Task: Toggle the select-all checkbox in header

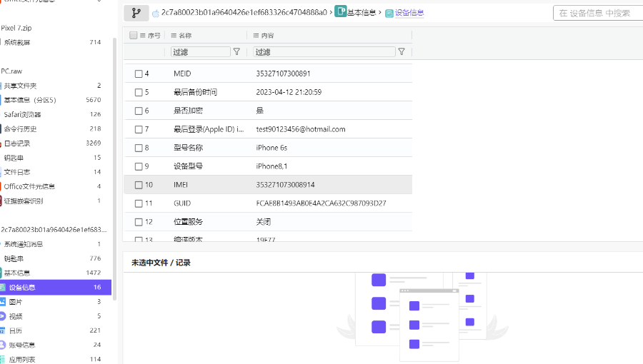Action: [x=134, y=35]
